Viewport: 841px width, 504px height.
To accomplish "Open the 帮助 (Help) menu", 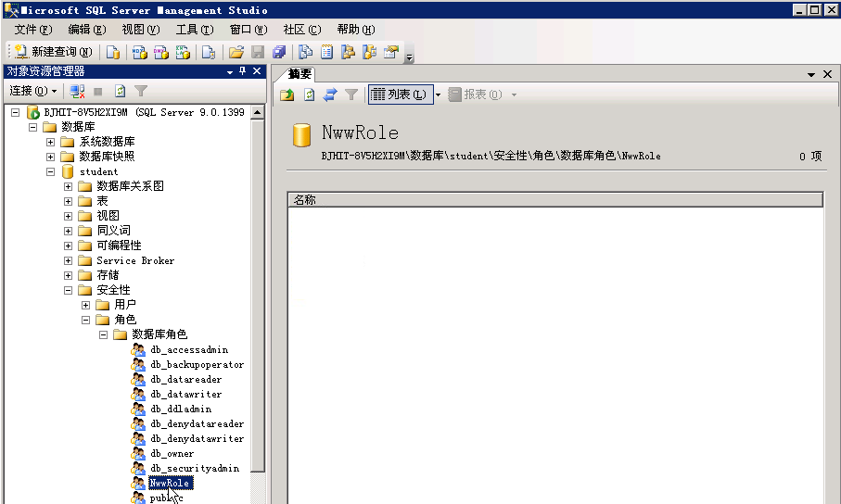I will (356, 30).
